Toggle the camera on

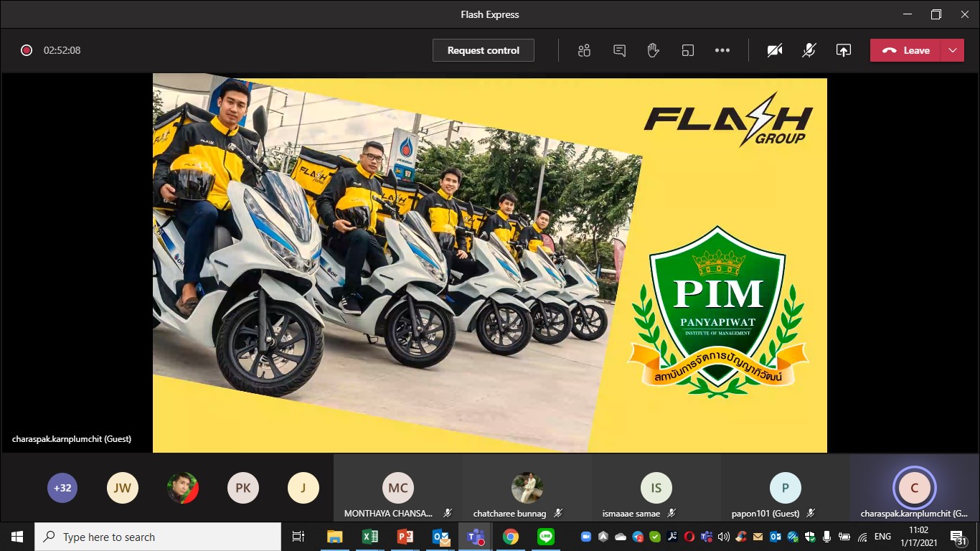coord(775,50)
